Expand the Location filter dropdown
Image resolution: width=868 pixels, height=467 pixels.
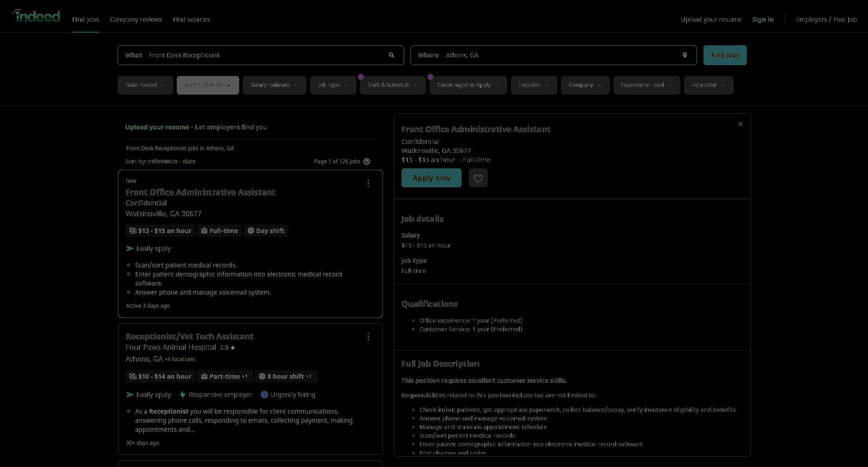click(534, 85)
